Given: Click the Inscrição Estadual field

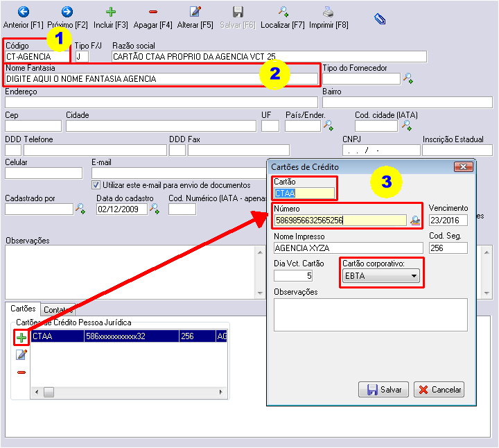Looking at the screenshot, I should pyautogui.click(x=457, y=150).
